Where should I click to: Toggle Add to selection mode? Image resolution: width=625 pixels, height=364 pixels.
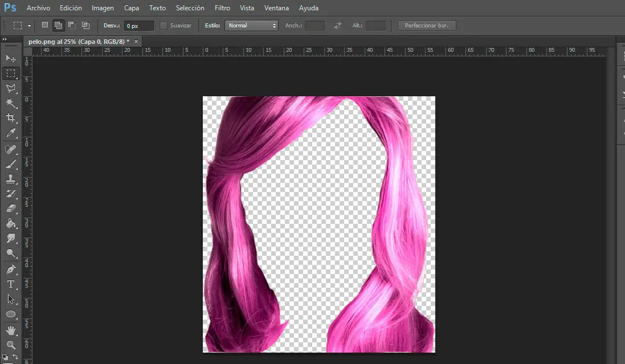pos(58,25)
